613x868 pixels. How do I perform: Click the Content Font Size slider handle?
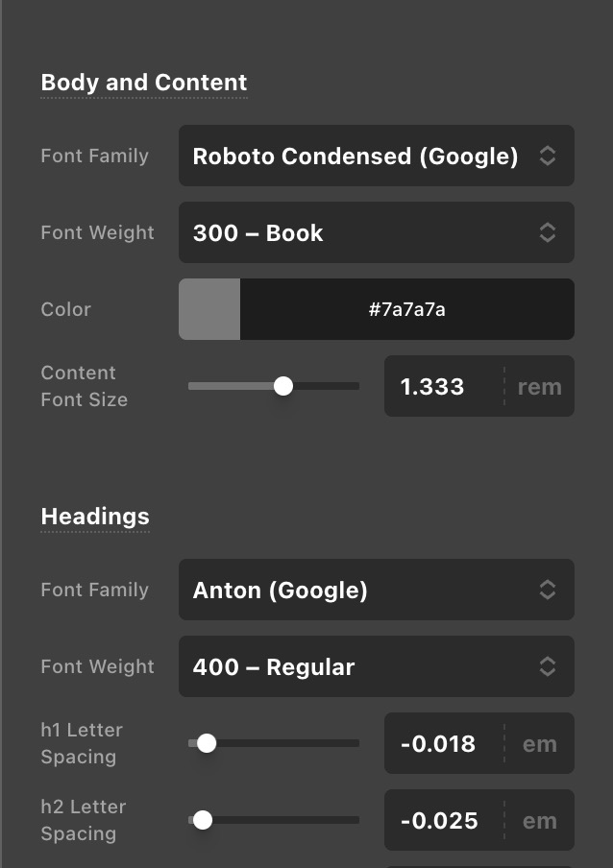click(283, 386)
